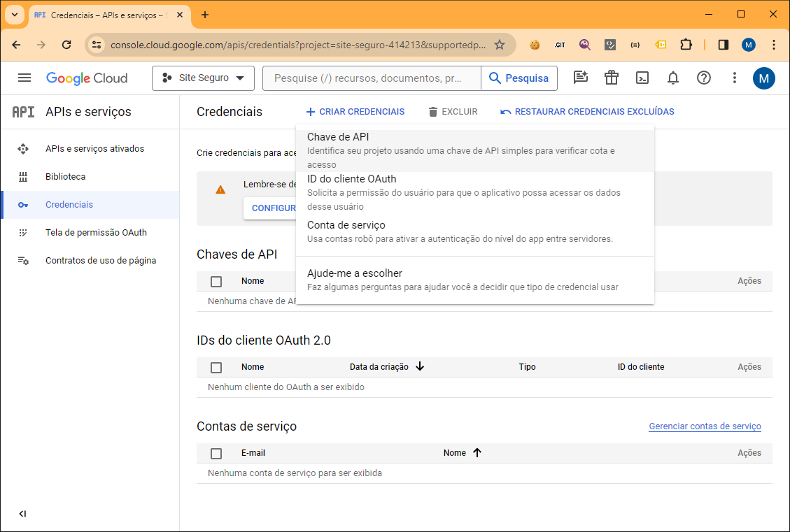Image resolution: width=790 pixels, height=532 pixels.
Task: Select Ajude-me a escolher option
Action: (475, 280)
